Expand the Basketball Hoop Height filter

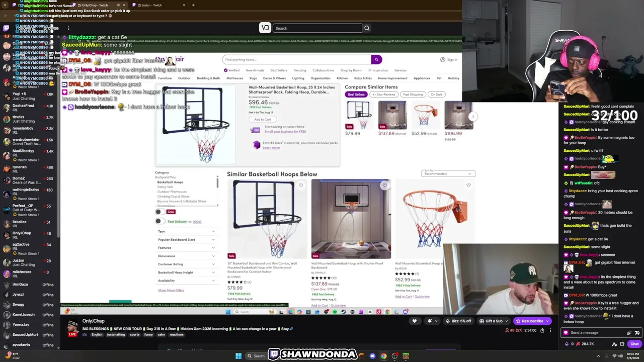pos(187,273)
